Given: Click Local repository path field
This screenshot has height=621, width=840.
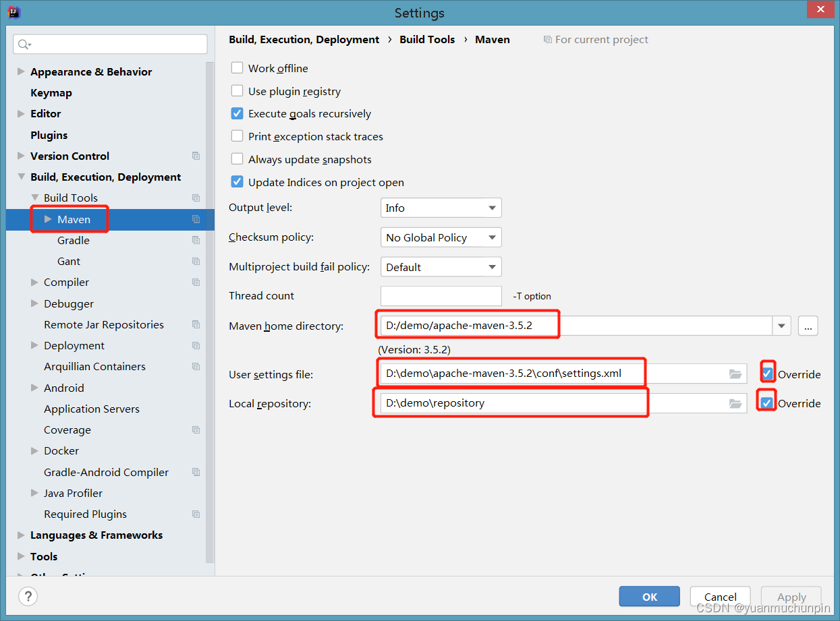Looking at the screenshot, I should (563, 403).
